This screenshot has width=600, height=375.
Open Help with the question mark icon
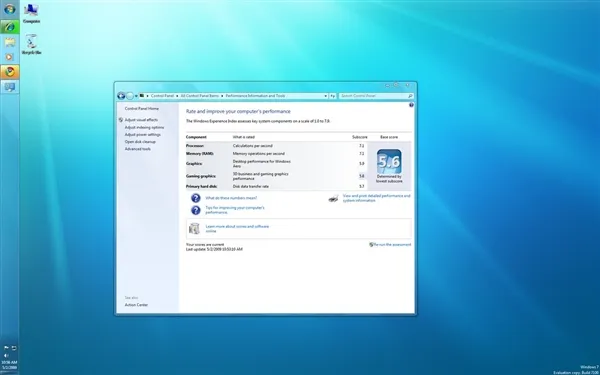(411, 105)
